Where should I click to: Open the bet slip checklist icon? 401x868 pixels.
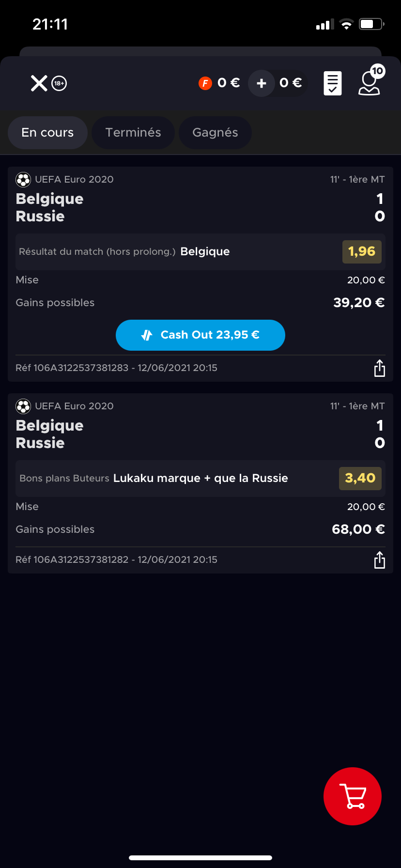coord(333,83)
